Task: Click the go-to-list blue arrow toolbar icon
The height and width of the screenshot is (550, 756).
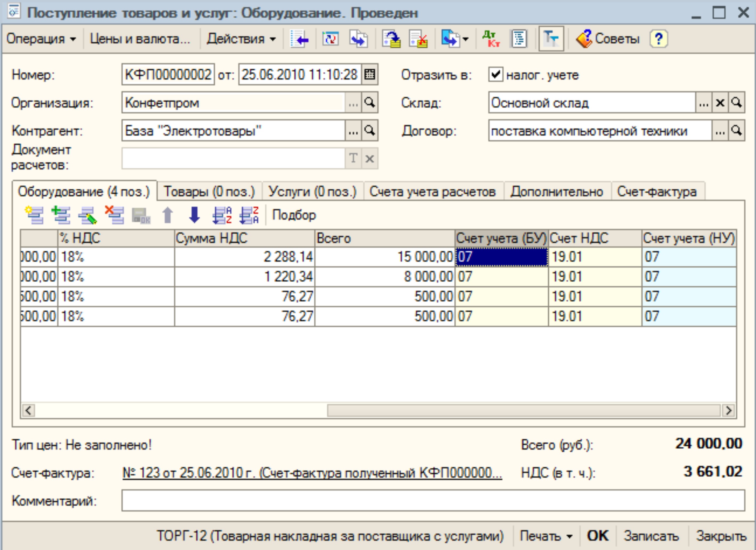Action: tap(299, 39)
